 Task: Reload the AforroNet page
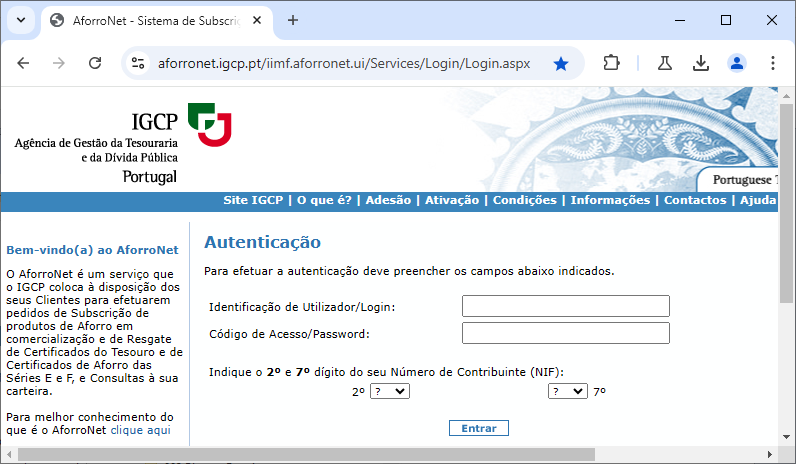[95, 63]
